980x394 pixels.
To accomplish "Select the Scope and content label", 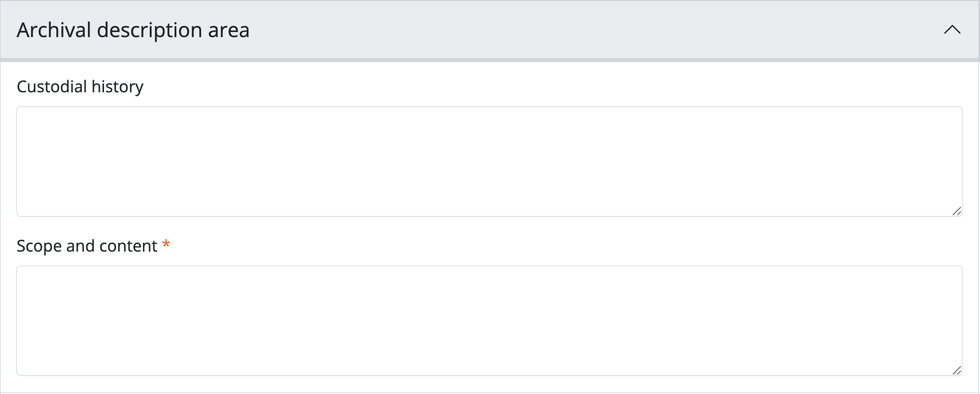I will [87, 246].
